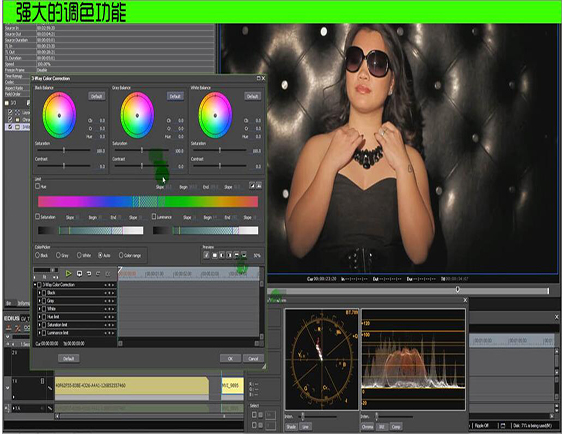Click the first Preview mode icon
Viewport: 563px width, 434px height.
[206, 255]
